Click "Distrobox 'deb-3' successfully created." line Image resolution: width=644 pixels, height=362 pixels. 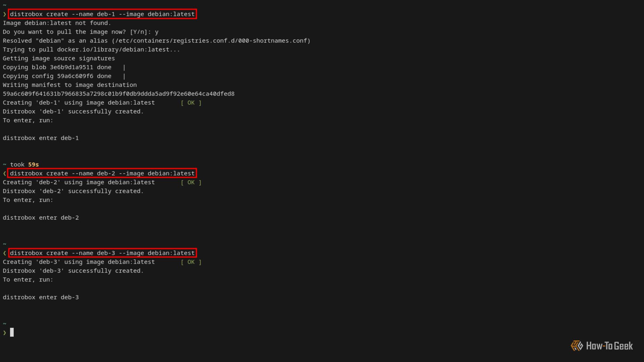point(73,271)
